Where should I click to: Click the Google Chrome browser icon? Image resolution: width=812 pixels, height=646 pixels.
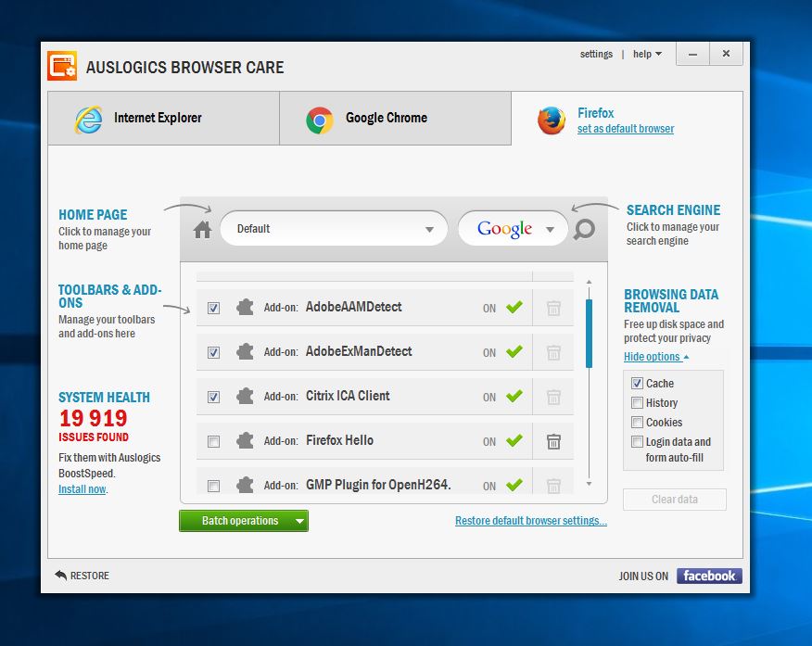(320, 120)
